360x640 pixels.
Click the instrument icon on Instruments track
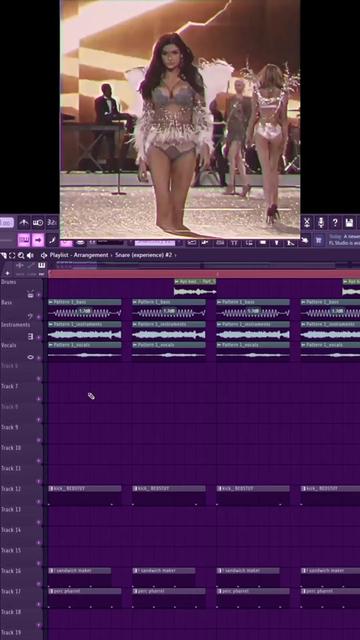tap(30, 337)
